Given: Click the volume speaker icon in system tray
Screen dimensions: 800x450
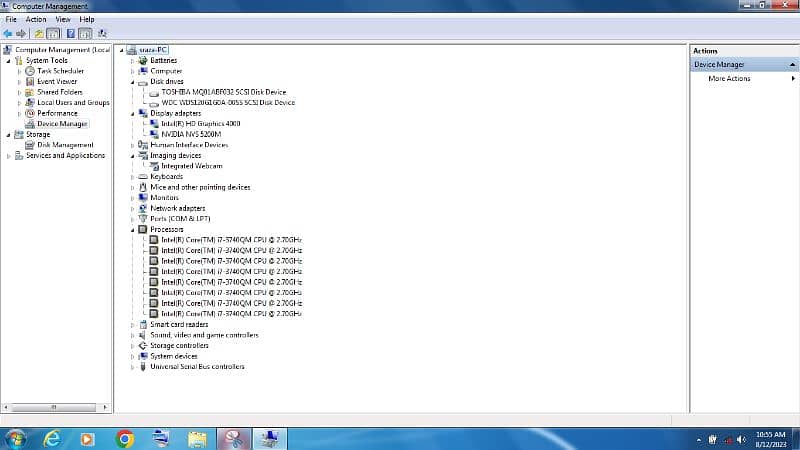Looking at the screenshot, I should 741,439.
